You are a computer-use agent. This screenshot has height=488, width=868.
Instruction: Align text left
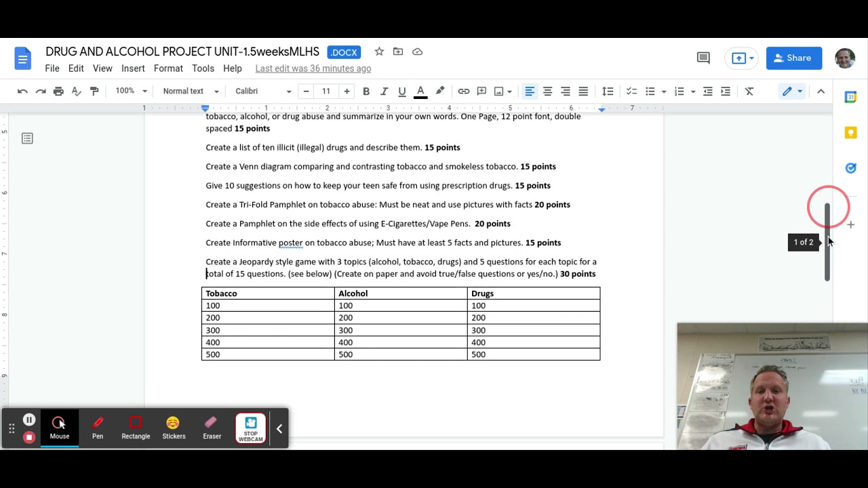click(x=530, y=91)
